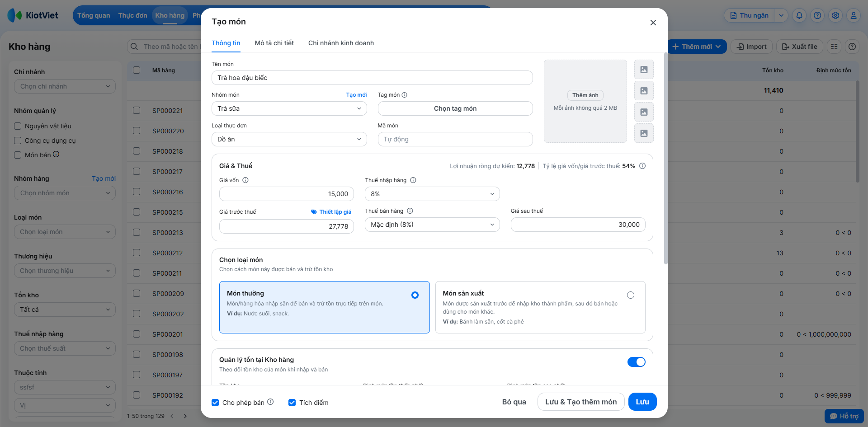Uncheck the Tích điểm checkbox
The image size is (868, 427).
(x=292, y=403)
